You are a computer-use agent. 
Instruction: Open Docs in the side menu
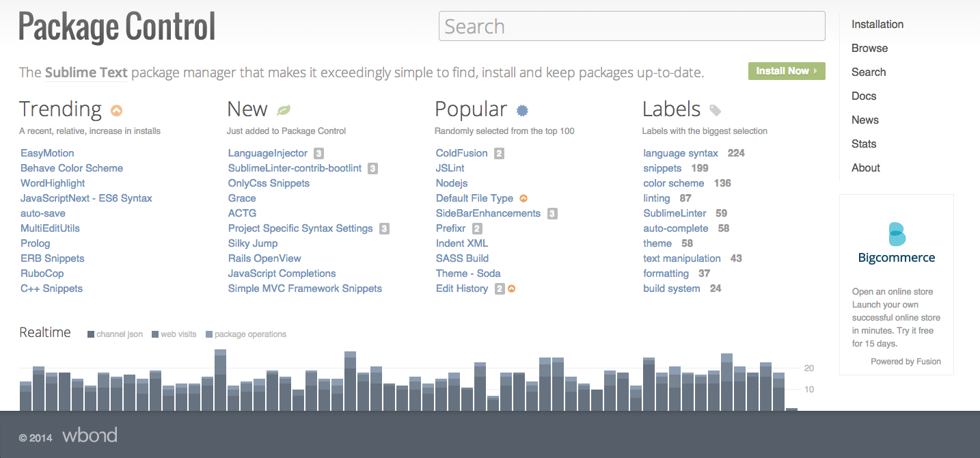(864, 96)
